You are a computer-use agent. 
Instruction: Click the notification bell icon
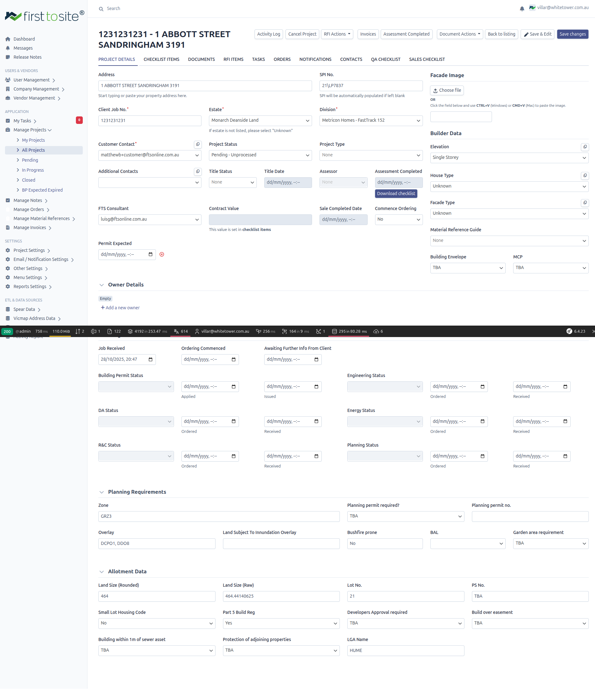click(522, 9)
